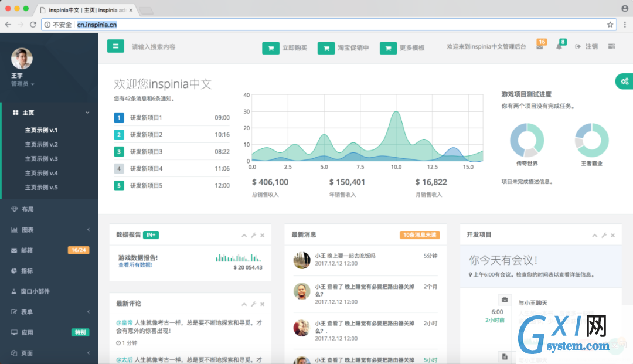Screen dimensions: 633x364
Task: Click the 10条消息未读 orange label
Action: pos(420,235)
